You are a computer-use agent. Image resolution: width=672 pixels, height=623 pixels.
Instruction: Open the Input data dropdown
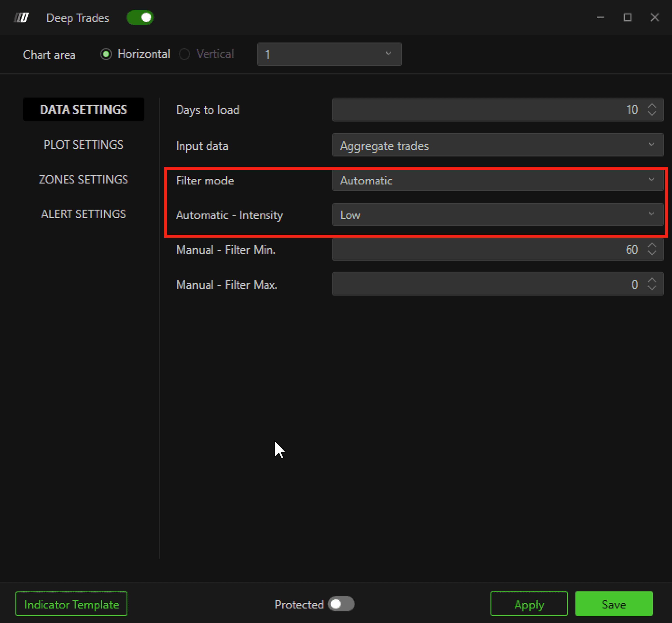(498, 145)
